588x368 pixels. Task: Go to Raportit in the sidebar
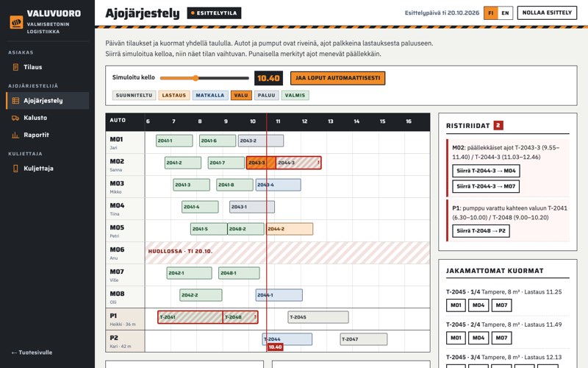[x=48, y=135]
